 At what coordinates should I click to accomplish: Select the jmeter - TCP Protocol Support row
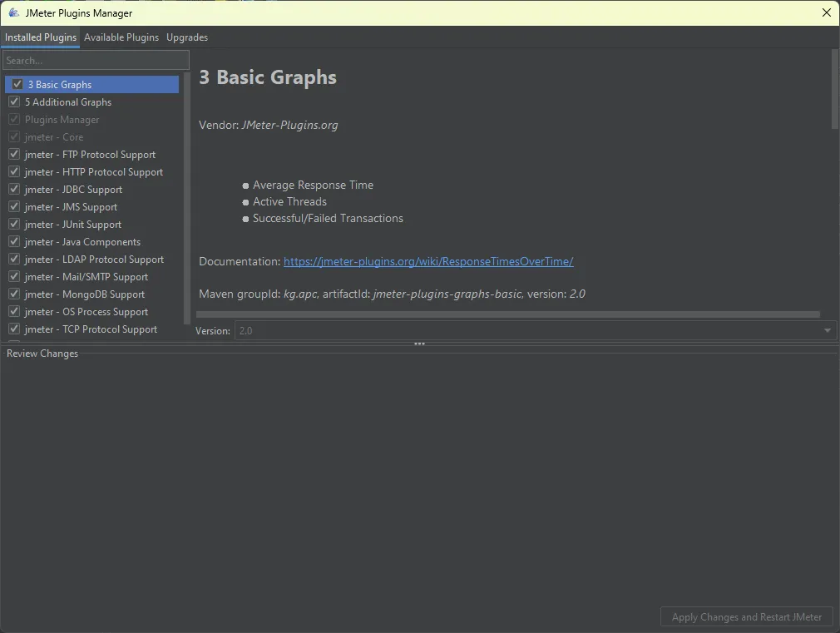click(x=92, y=329)
